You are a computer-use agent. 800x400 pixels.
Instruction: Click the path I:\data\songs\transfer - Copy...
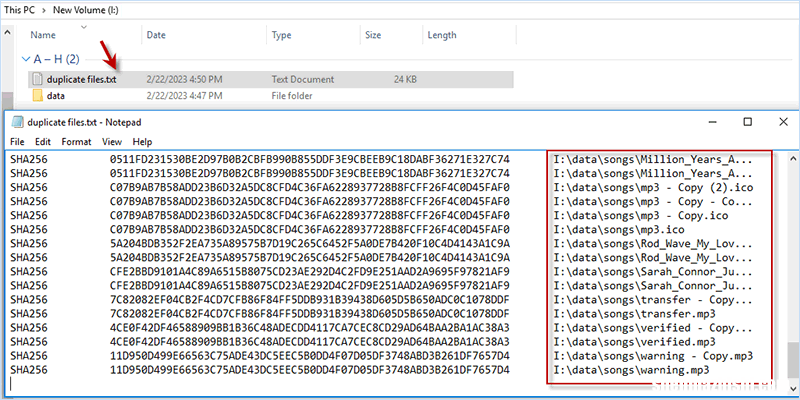[654, 299]
